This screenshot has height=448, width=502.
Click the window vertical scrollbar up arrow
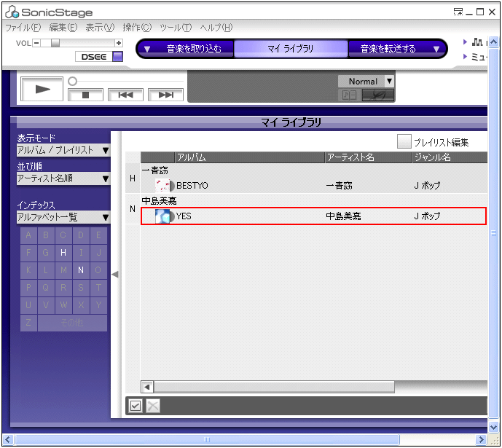pos(493,42)
